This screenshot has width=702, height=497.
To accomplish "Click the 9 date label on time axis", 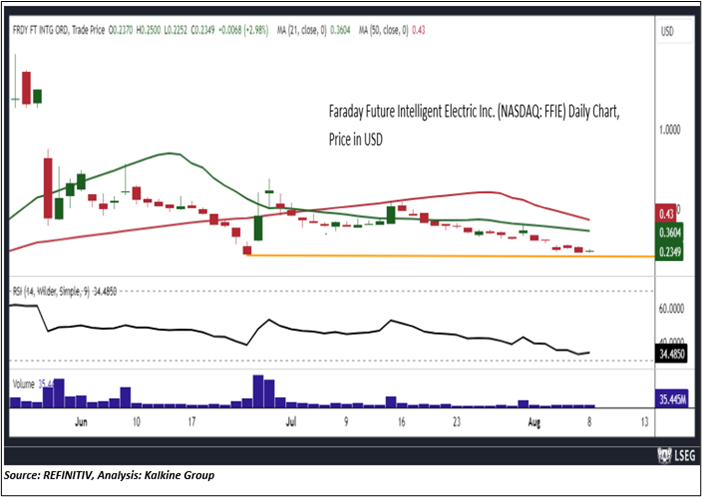I will pos(346,422).
